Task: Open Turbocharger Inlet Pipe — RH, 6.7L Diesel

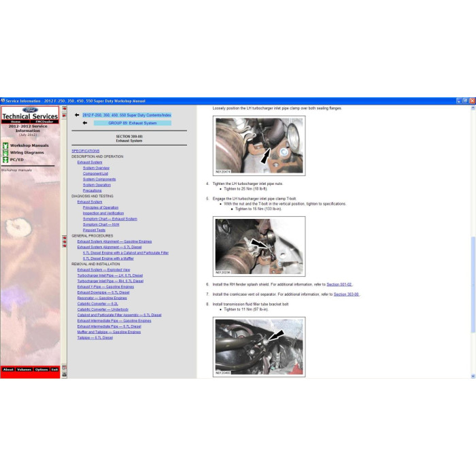Action: pyautogui.click(x=110, y=281)
